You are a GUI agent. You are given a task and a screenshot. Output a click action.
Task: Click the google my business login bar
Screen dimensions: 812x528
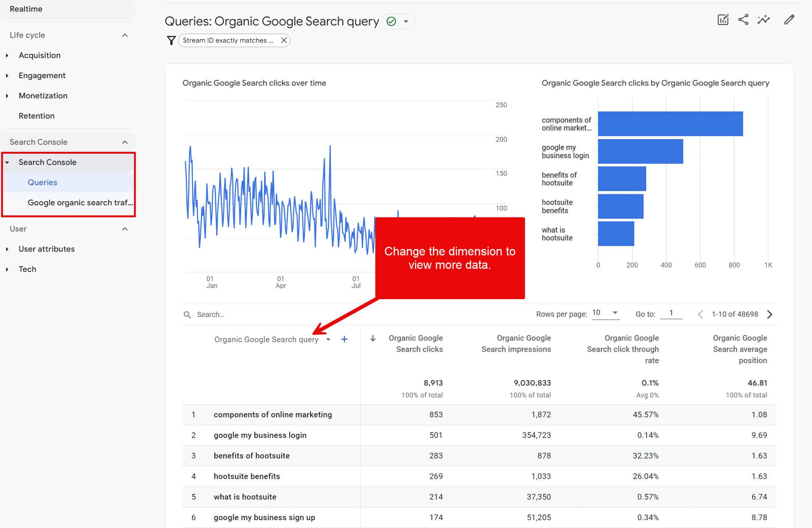pos(640,151)
